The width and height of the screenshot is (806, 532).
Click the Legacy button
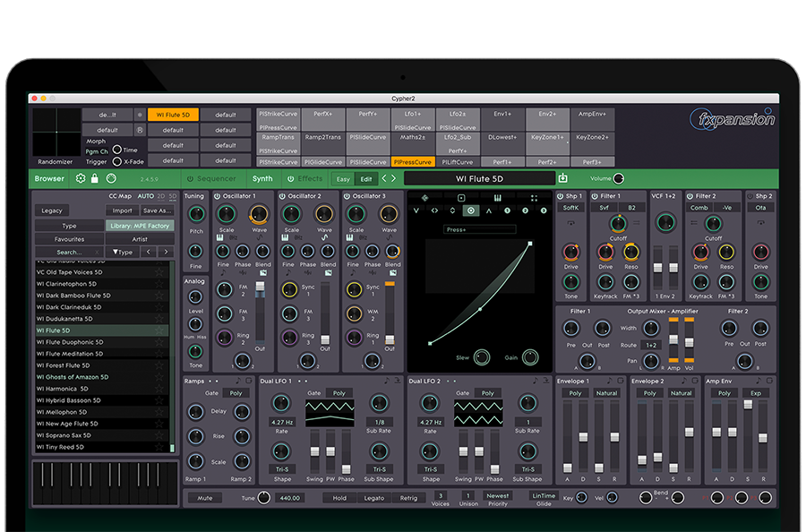[x=52, y=210]
